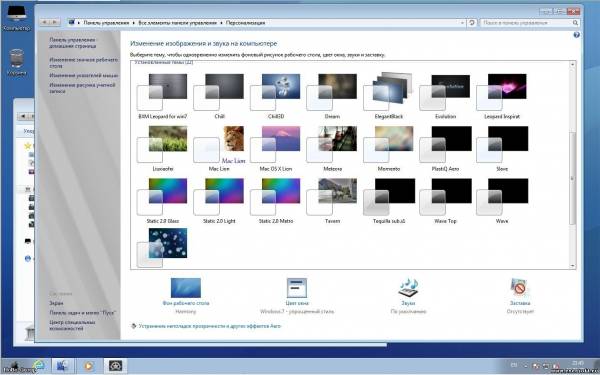The width and height of the screenshot is (600, 375).
Task: Open the Computer desktop icon
Action: (16, 18)
